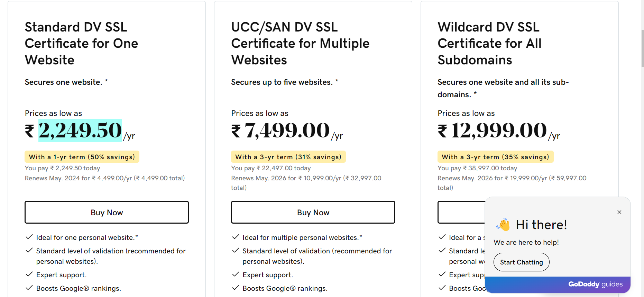This screenshot has height=297, width=644.
Task: Click checkmark beside Ideal for one personal website
Action: coord(29,237)
